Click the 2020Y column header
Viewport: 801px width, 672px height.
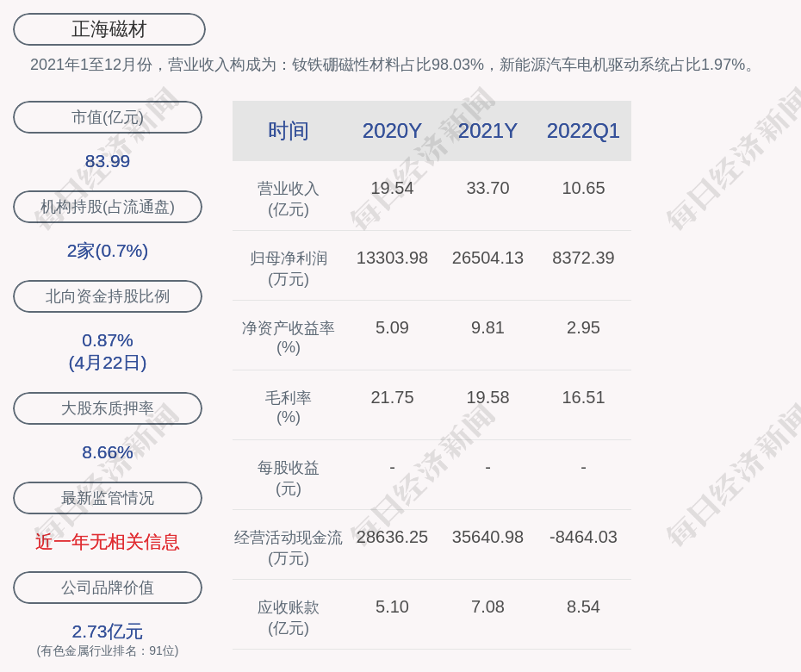tap(392, 131)
